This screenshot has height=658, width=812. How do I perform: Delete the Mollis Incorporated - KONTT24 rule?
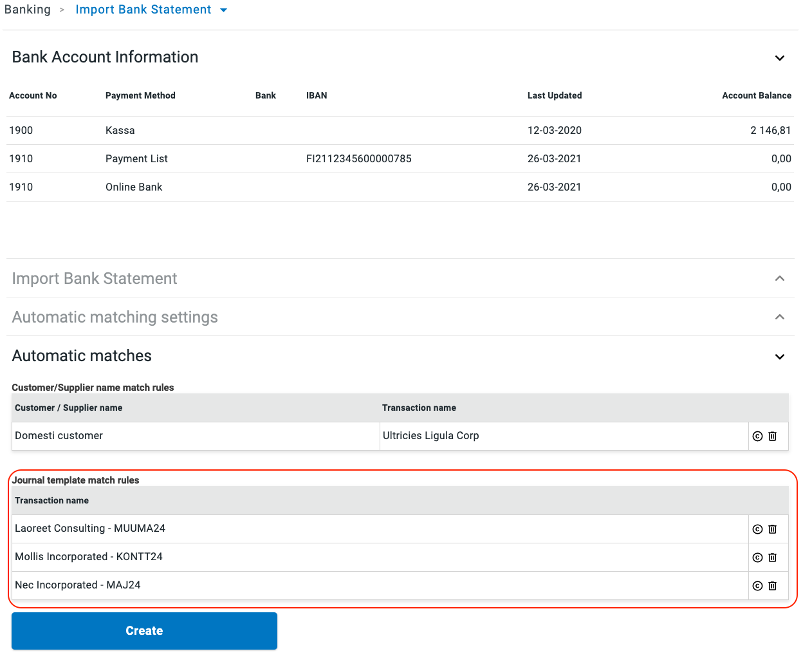coord(773,558)
